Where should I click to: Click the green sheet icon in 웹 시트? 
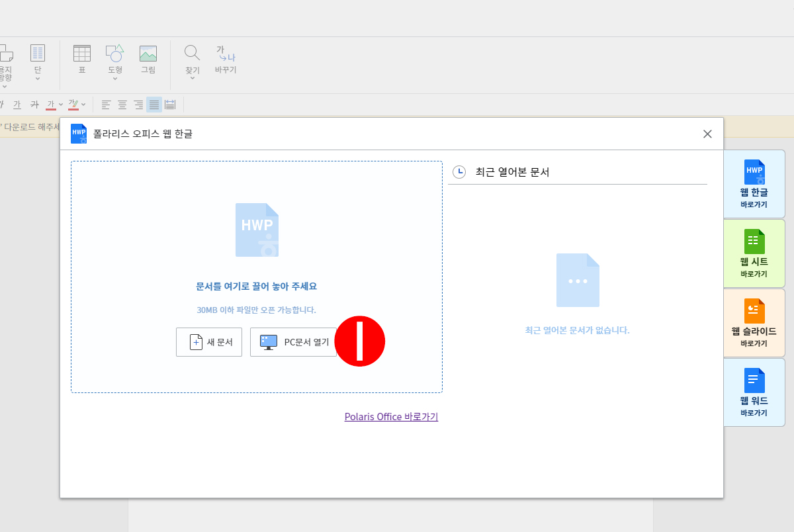tap(754, 242)
